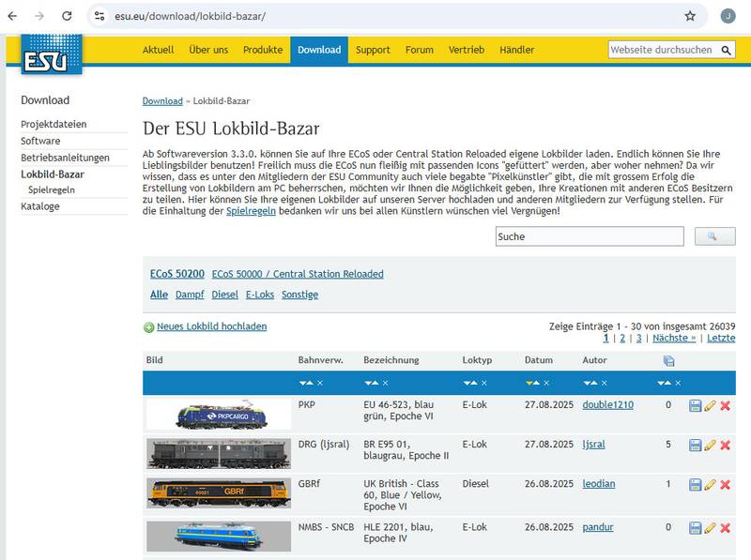751x560 pixels.
Task: Open Betriebsanleitungen in the sidebar
Action: click(65, 158)
